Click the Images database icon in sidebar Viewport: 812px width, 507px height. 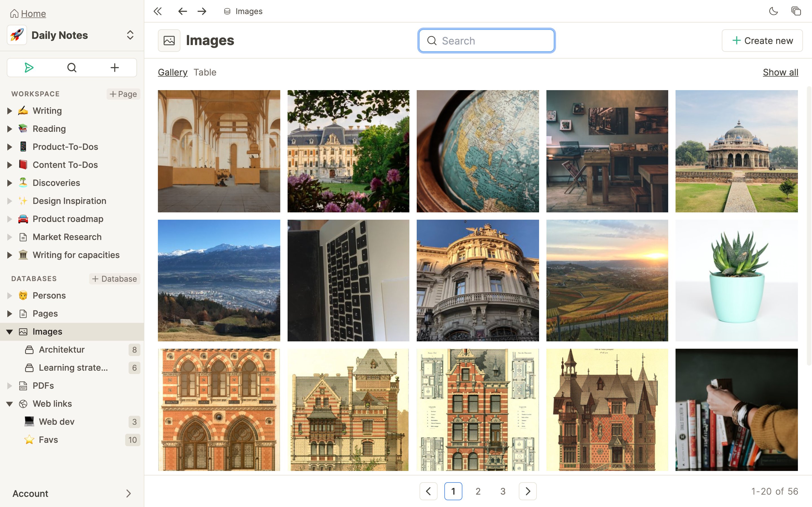tap(23, 331)
